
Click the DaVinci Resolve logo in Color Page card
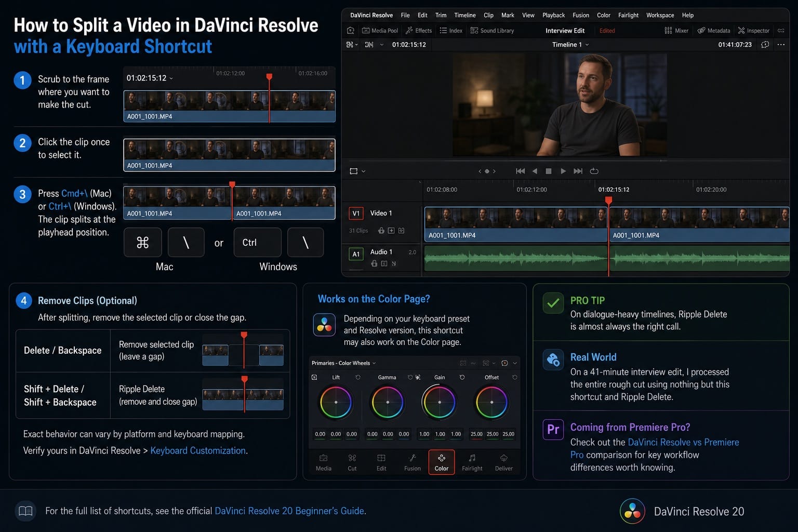[x=324, y=325]
